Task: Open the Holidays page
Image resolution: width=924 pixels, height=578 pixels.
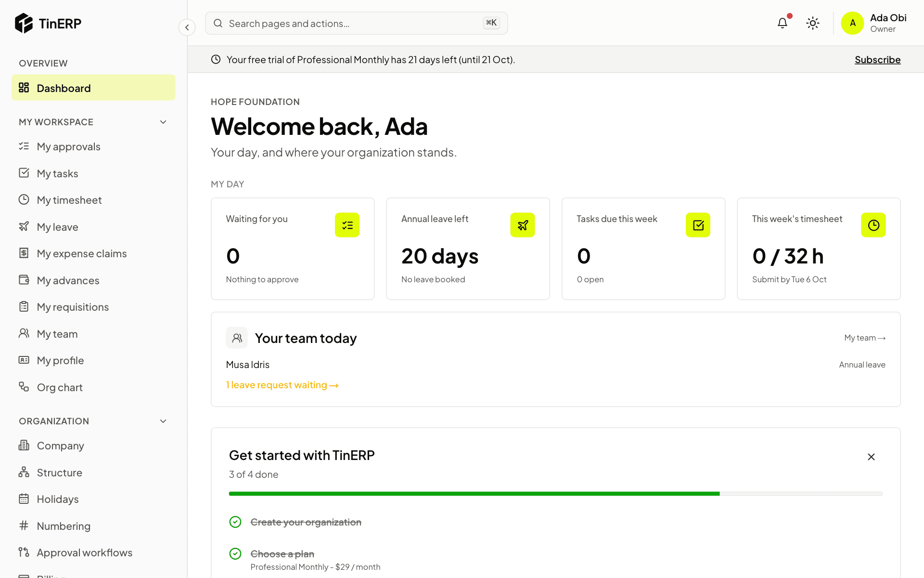Action: pos(93,499)
